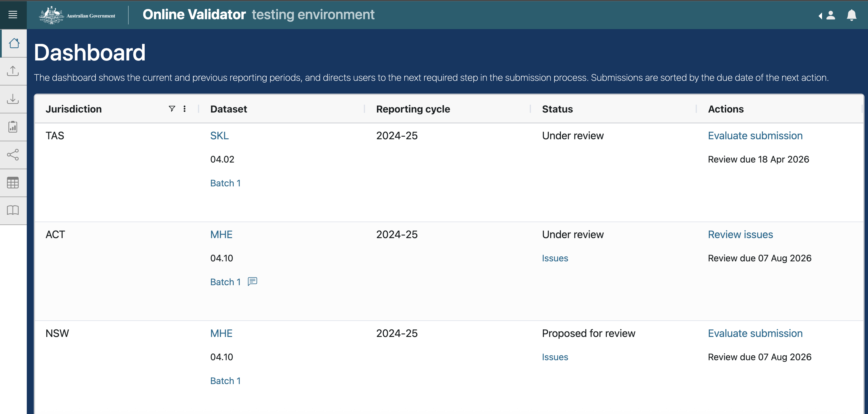868x414 pixels.
Task: Open the upload sidebar icon
Action: (13, 71)
